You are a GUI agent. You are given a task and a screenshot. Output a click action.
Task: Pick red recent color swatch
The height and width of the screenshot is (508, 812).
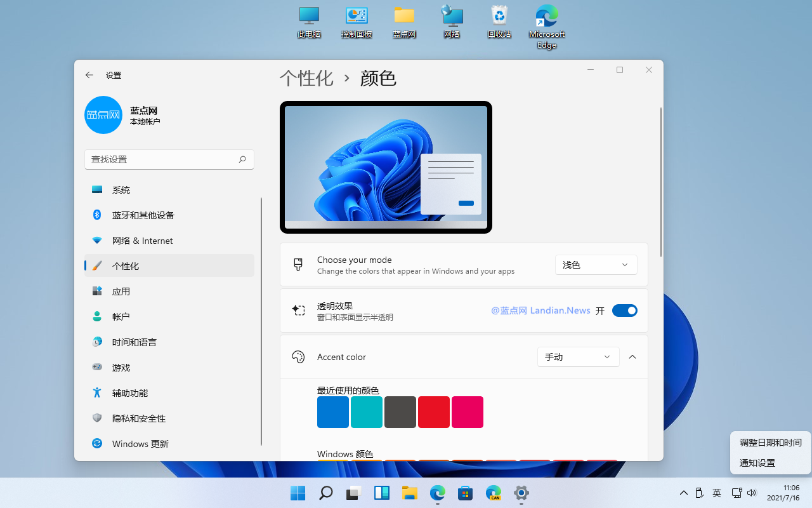point(434,412)
